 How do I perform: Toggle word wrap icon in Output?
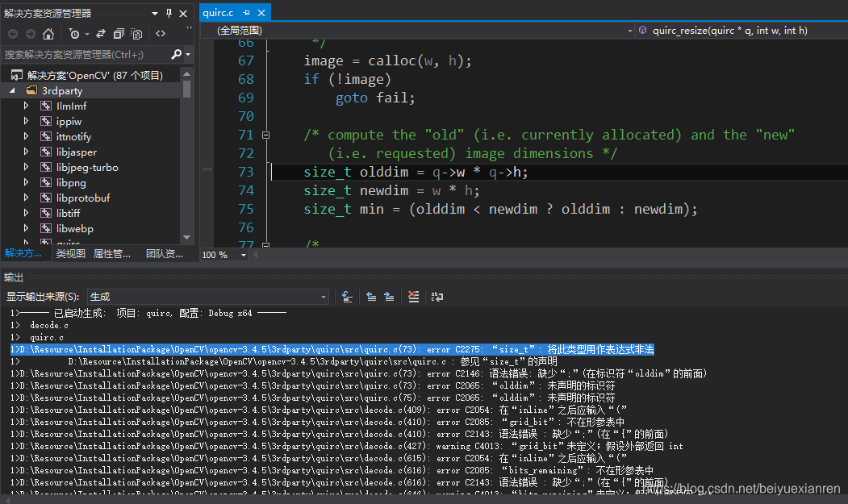point(437,297)
